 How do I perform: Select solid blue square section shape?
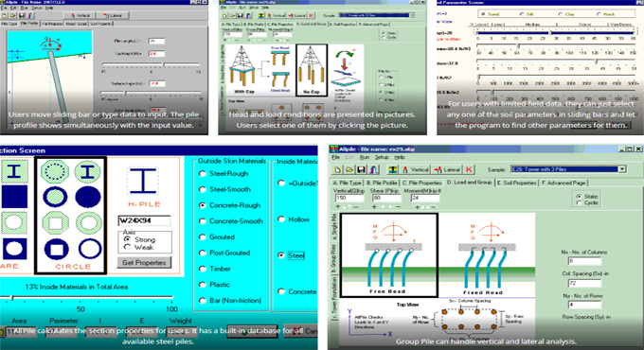[x=14, y=197]
